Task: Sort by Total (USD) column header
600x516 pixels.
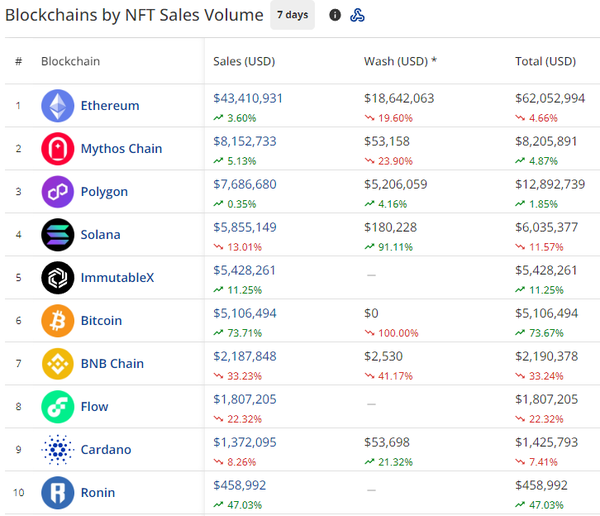Action: pyautogui.click(x=545, y=61)
